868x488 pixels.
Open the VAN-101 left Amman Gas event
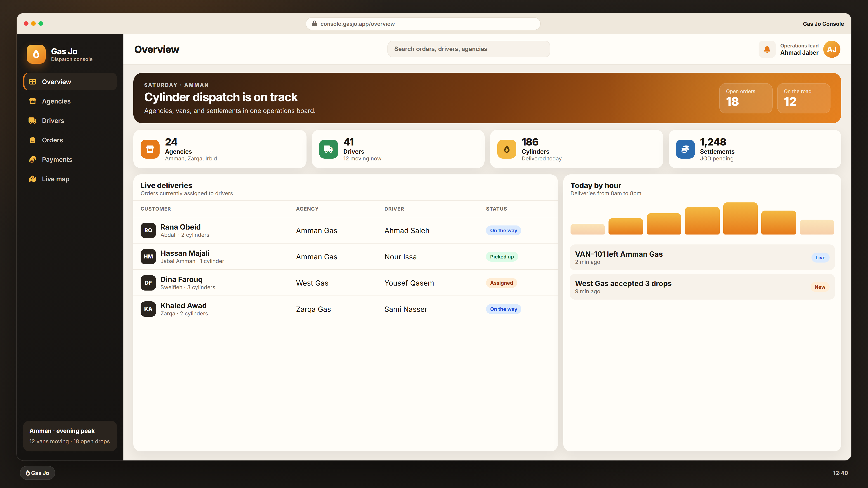[702, 257]
